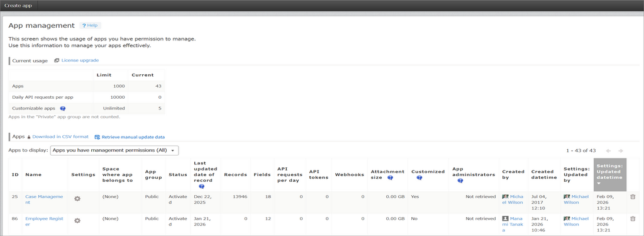Screen dimensions: 644x236
Task: Click the License upgrade link
Action: 80,60
